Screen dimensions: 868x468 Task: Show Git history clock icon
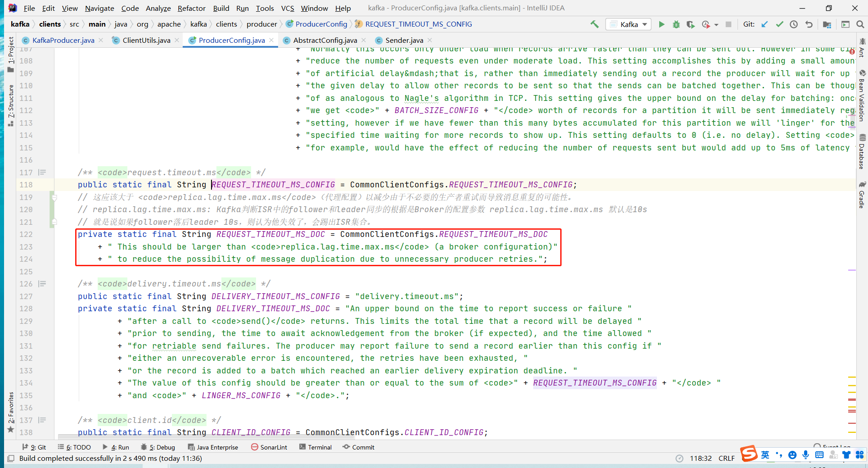(794, 24)
